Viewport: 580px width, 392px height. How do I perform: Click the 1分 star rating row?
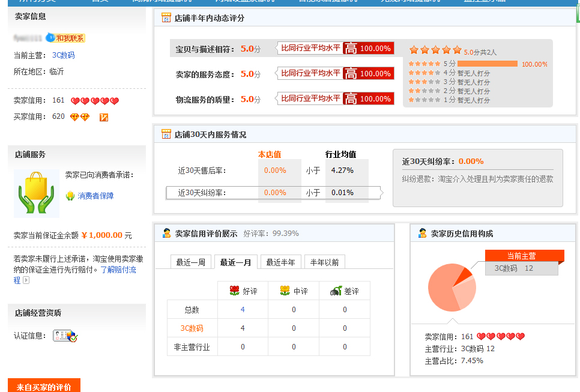pyautogui.click(x=449, y=100)
